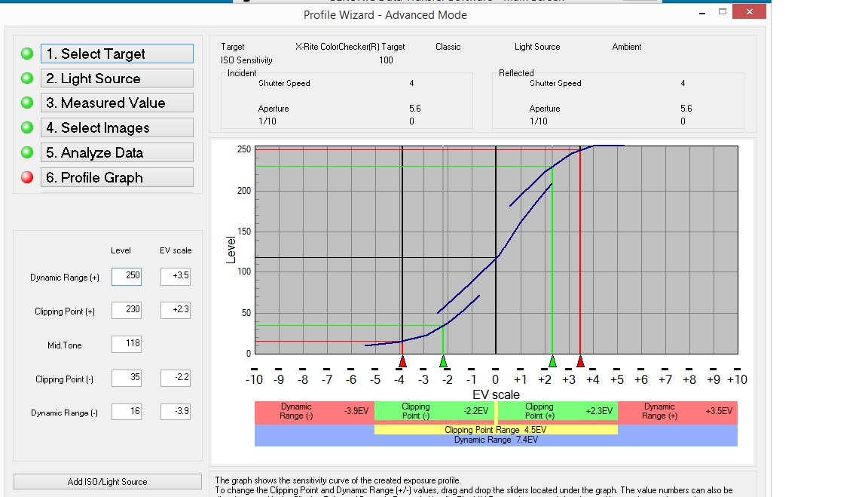Screen dimensions: 868x497
Task: Click the green status dot beside Measured Value
Action: pos(27,103)
